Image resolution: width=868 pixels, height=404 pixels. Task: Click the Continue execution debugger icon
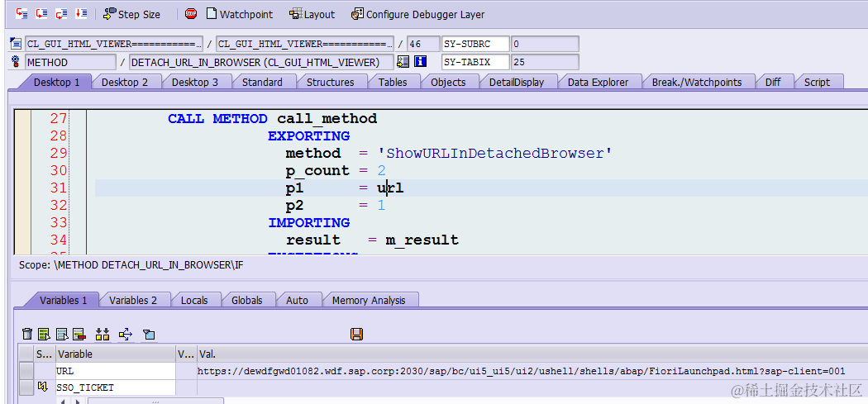pyautogui.click(x=81, y=14)
